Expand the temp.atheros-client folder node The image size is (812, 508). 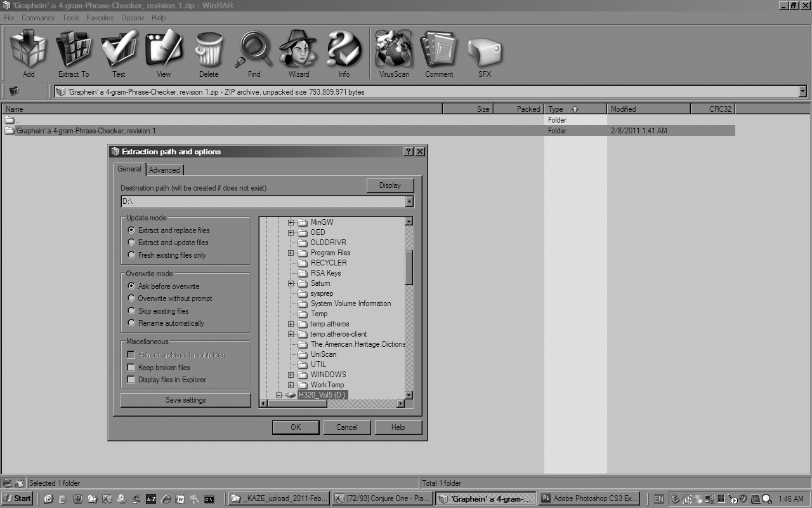click(x=291, y=334)
